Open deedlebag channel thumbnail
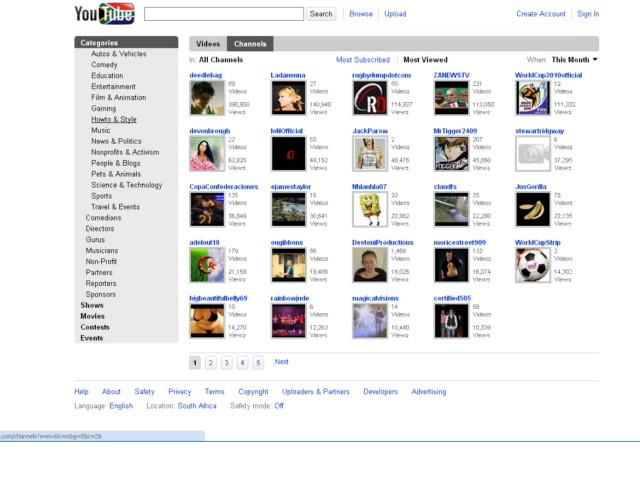640x480 pixels. pos(207,98)
